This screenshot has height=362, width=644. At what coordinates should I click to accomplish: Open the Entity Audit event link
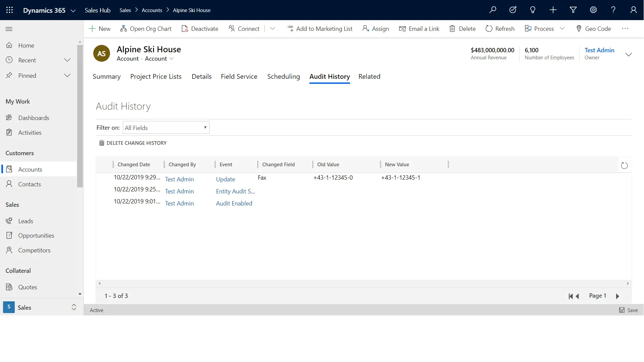[235, 191]
